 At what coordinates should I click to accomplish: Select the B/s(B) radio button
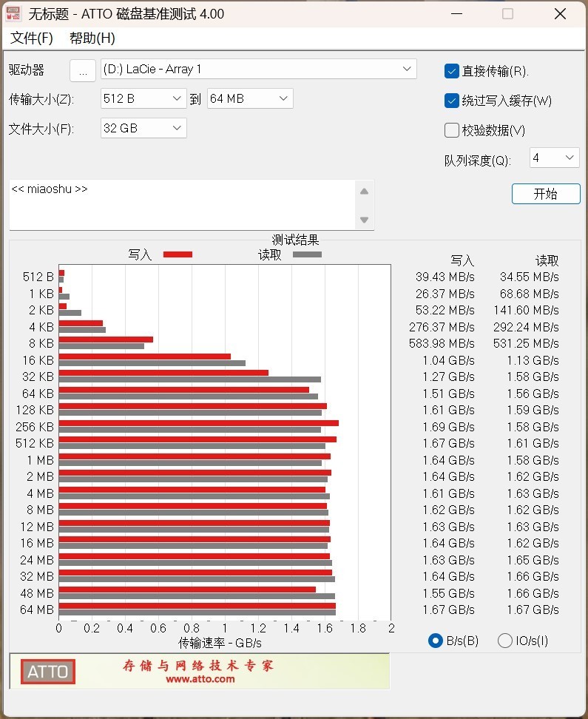pyautogui.click(x=435, y=641)
